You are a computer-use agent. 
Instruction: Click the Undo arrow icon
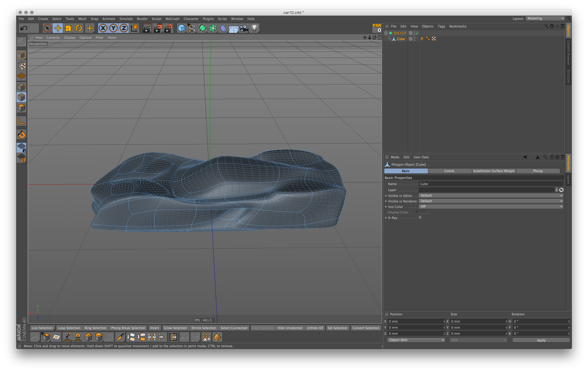click(24, 28)
